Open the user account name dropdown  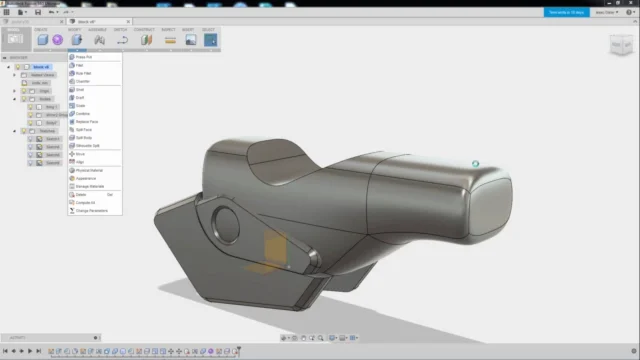(x=607, y=12)
